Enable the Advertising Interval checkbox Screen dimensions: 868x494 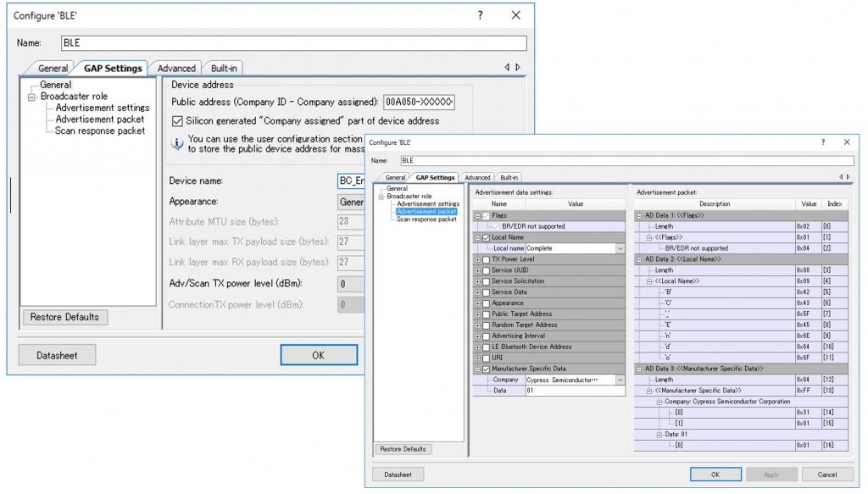486,336
